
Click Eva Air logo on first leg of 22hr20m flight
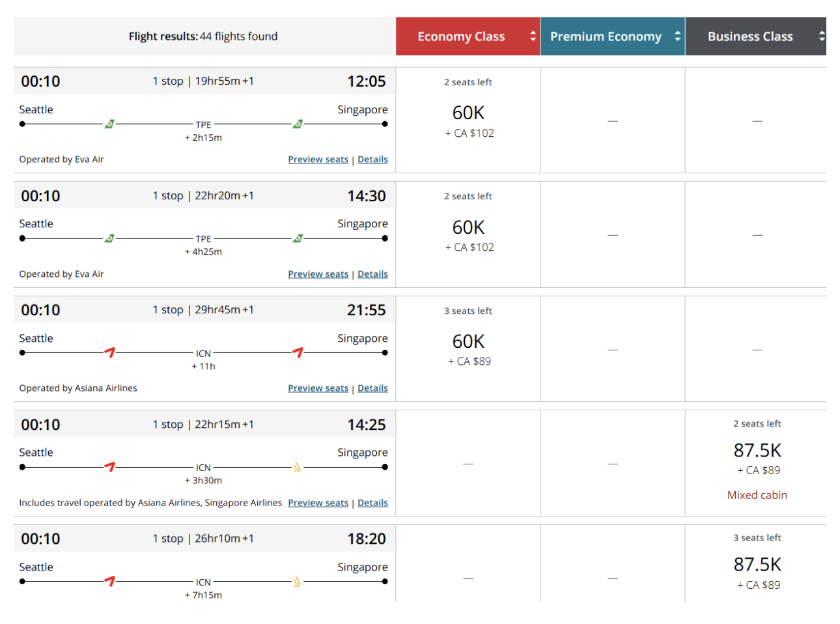[x=109, y=238]
